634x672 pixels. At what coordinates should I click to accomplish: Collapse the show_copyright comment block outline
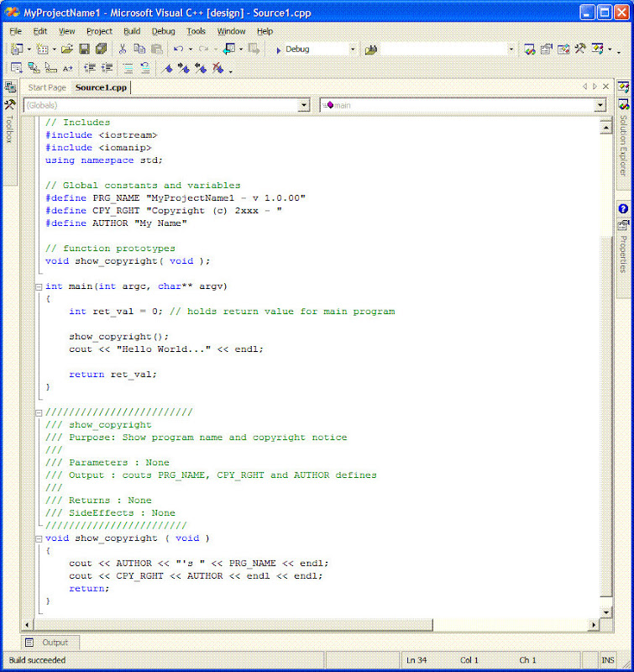click(x=39, y=412)
